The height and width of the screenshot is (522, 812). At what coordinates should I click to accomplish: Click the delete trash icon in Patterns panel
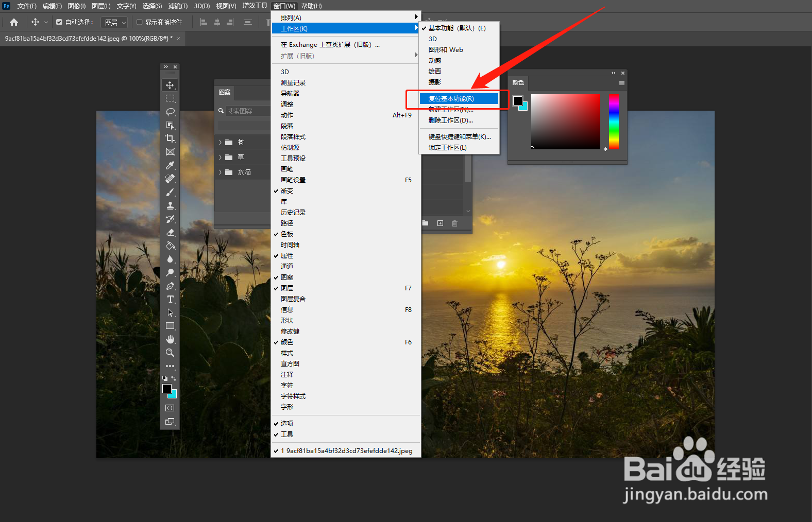point(454,223)
